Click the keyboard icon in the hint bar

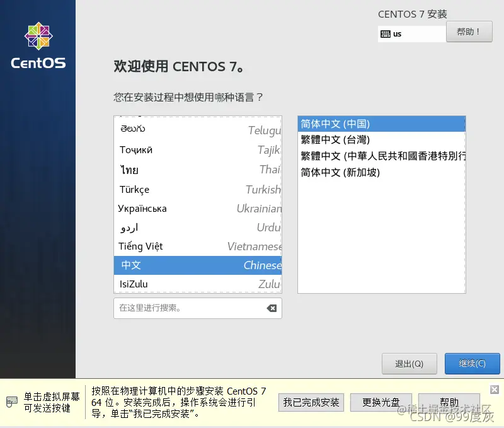(12, 402)
